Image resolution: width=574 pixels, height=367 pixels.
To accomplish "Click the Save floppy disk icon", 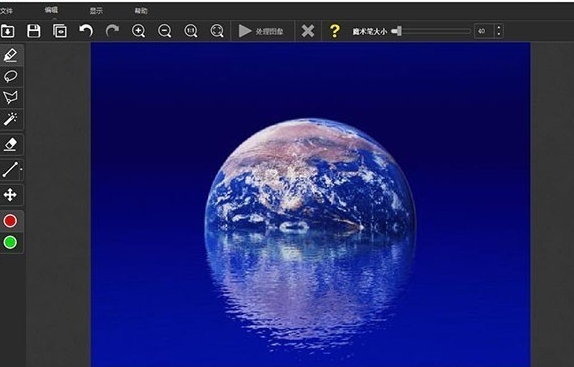I will pos(34,31).
